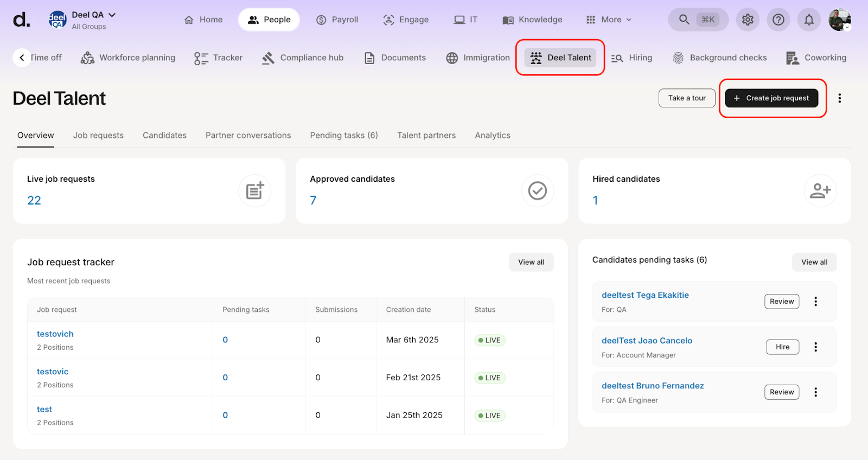Switch to the Pending tasks (6) tab

344,136
